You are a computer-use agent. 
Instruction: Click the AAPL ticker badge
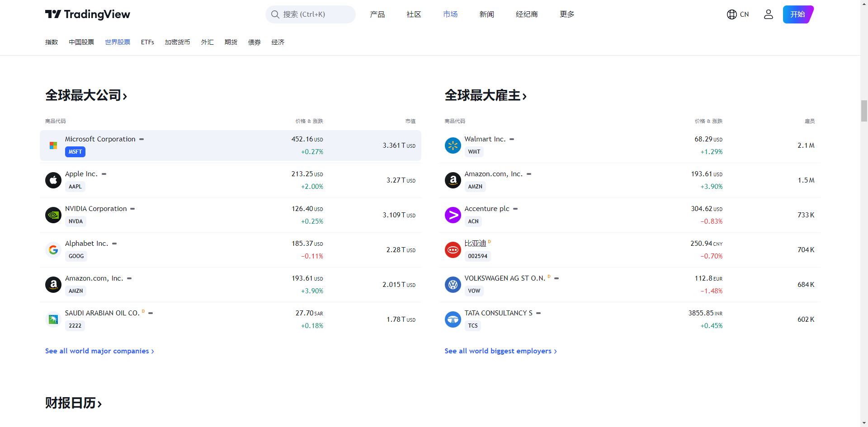pos(75,187)
